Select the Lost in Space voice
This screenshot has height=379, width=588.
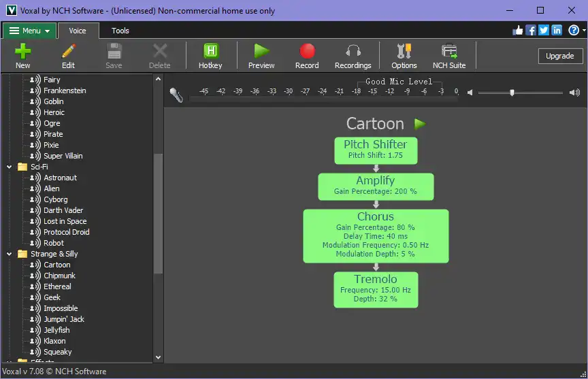pyautogui.click(x=65, y=221)
